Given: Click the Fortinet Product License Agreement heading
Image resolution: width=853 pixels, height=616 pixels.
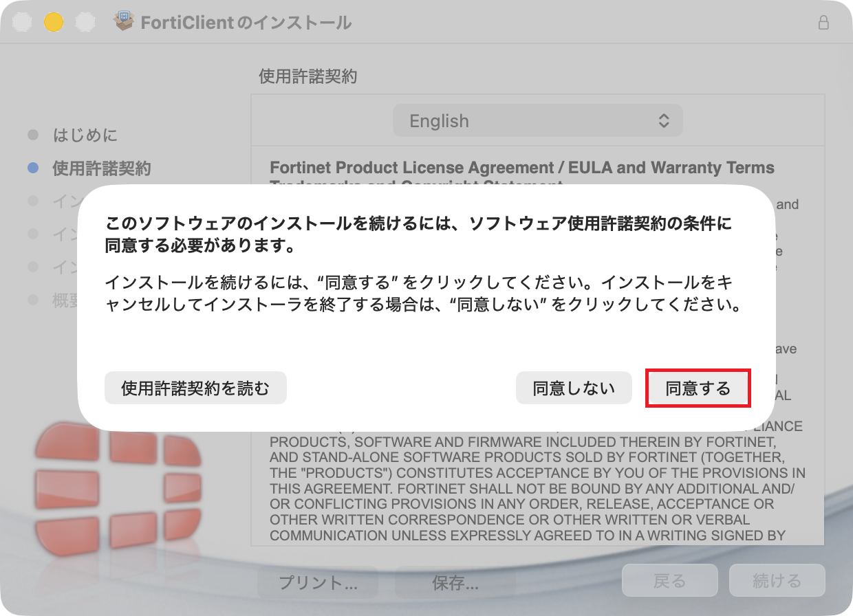Looking at the screenshot, I should tap(521, 168).
